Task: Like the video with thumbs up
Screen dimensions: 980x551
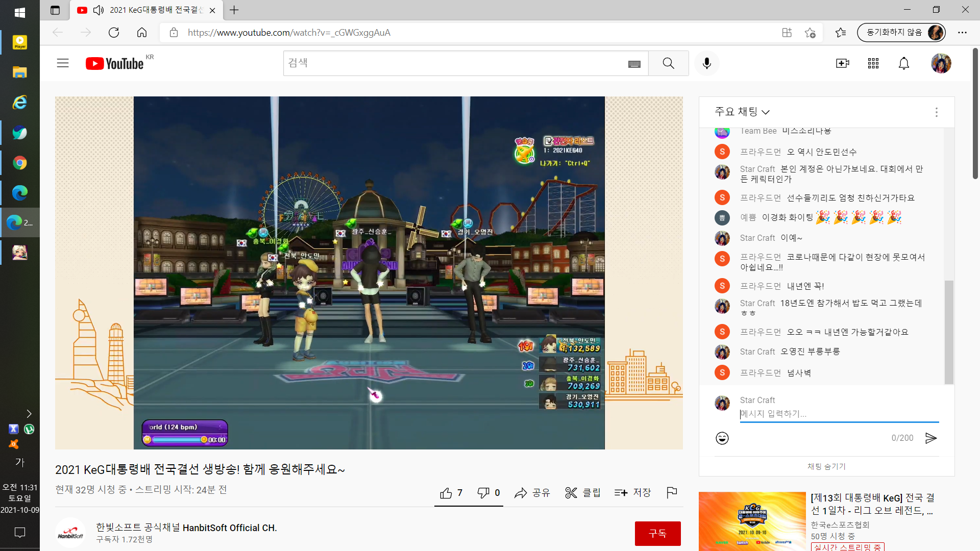Action: coord(451,493)
